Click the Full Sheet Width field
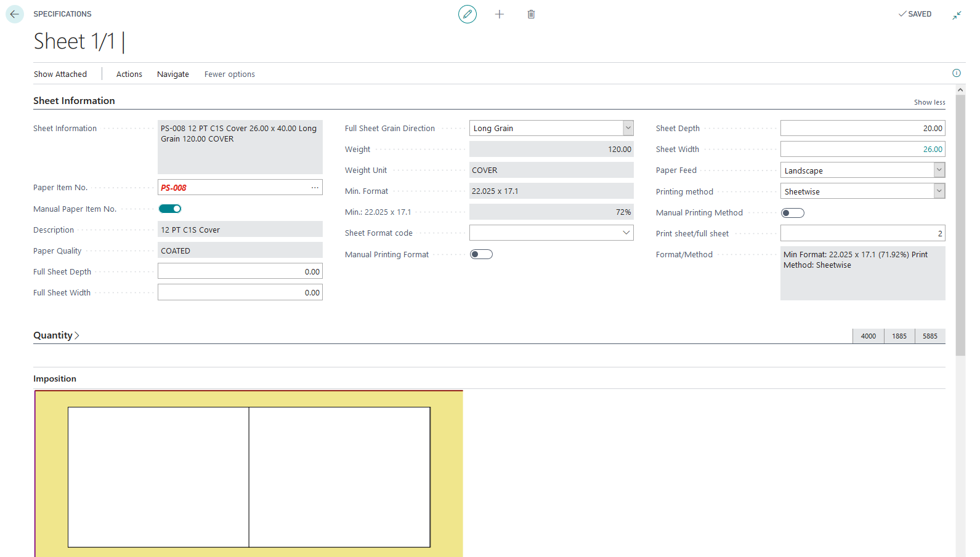The height and width of the screenshot is (557, 980). coord(240,292)
